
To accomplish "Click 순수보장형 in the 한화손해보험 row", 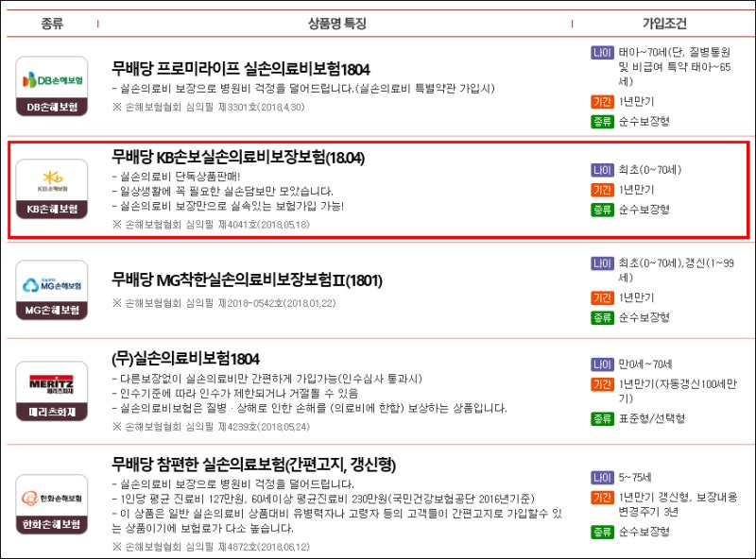I will pos(644,532).
